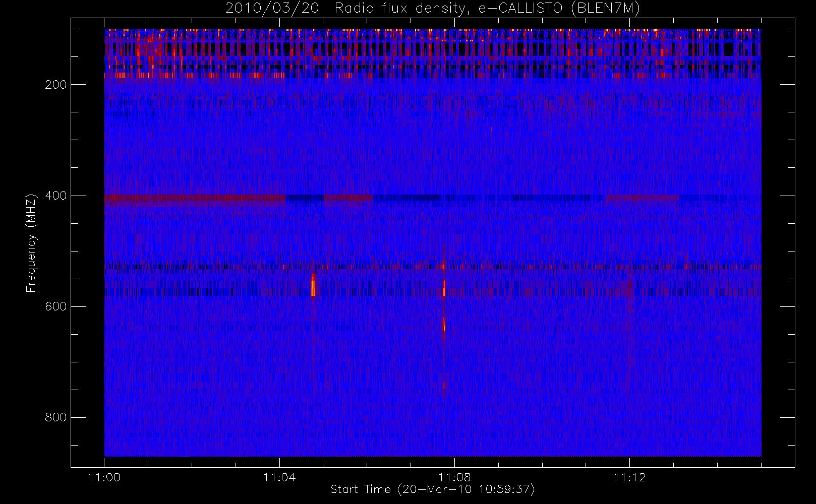Click the 11:00 time tick label
Screen dimensions: 816x504
pos(104,477)
